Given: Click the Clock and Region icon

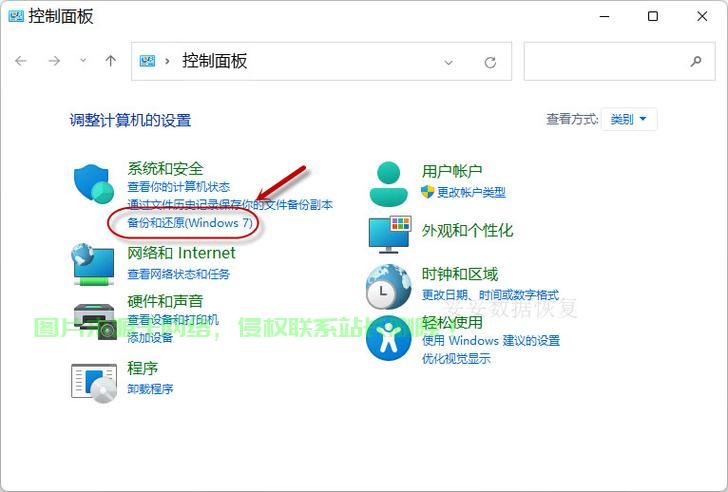Looking at the screenshot, I should [389, 285].
